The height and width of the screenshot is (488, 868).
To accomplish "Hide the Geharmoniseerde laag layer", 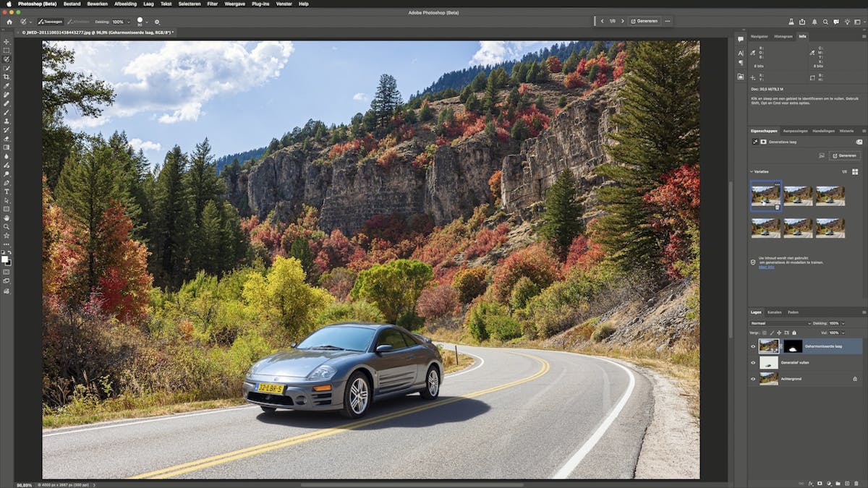I will (753, 346).
